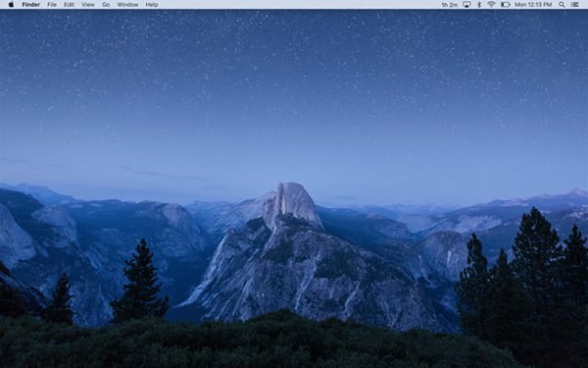Click the 1h 2m battery time remaining
The width and height of the screenshot is (588, 368).
(x=449, y=5)
